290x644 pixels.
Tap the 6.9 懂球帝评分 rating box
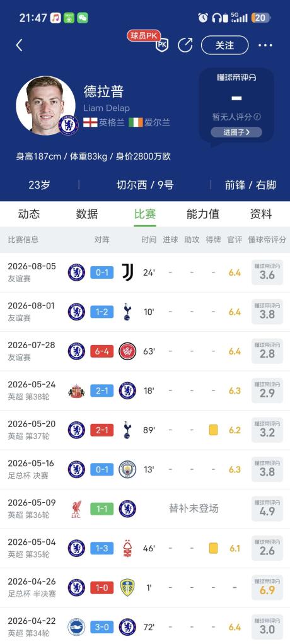(267, 588)
